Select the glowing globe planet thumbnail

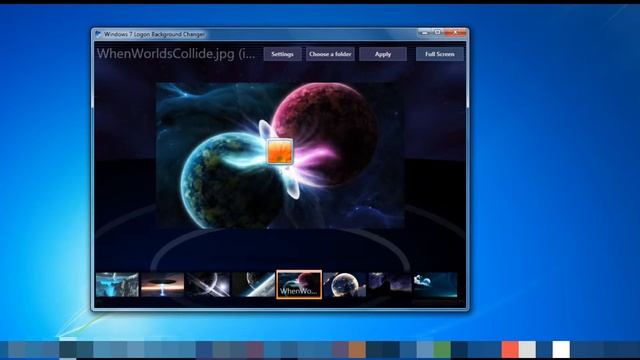pyautogui.click(x=345, y=284)
